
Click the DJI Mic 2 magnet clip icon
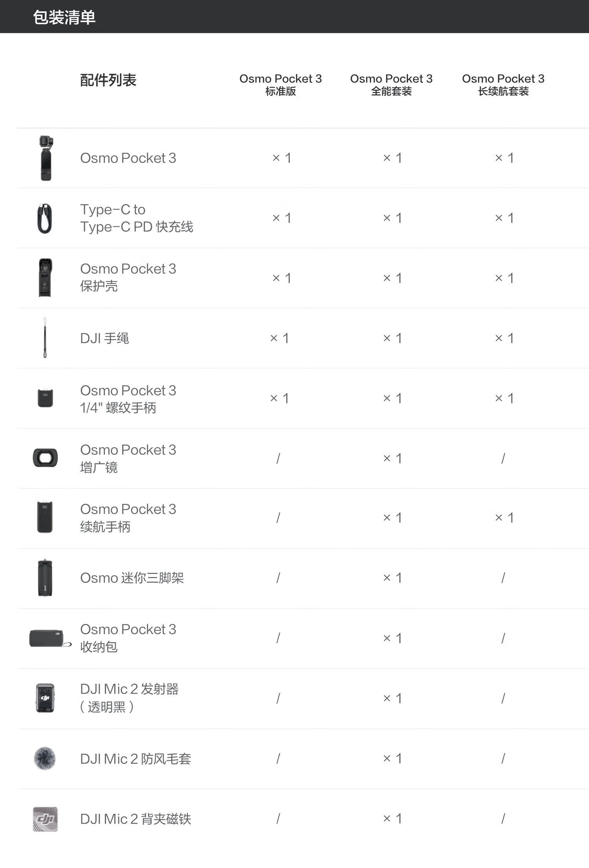click(45, 819)
